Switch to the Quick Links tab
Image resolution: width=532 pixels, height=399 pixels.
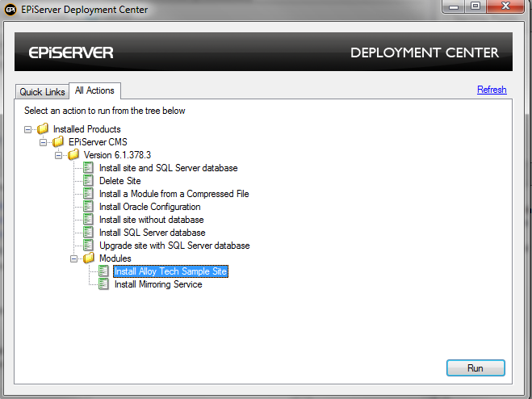point(42,92)
